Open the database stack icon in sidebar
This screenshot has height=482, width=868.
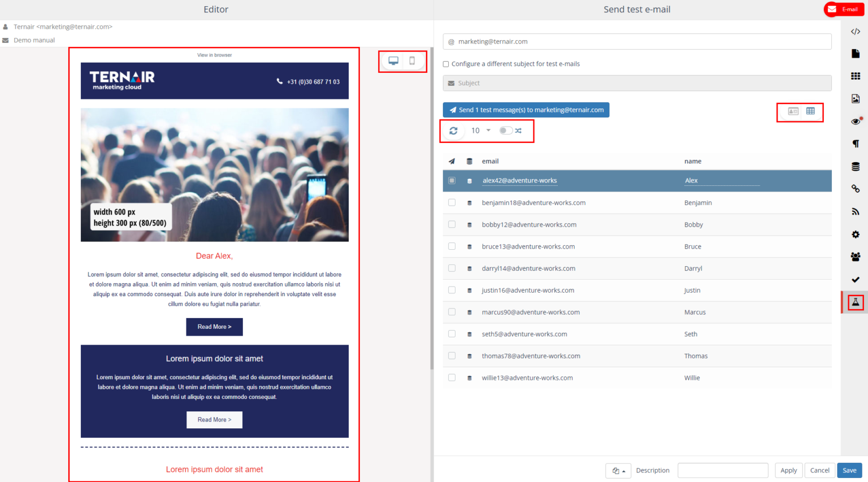tap(856, 167)
